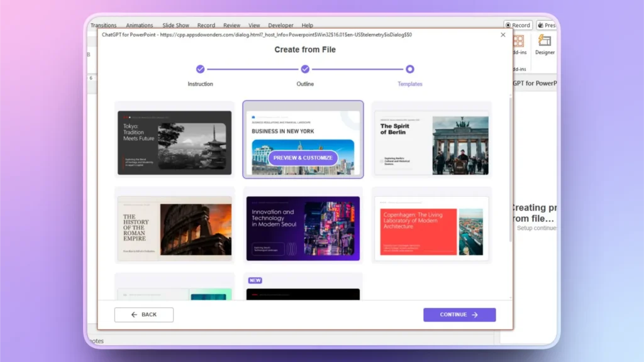Viewport: 644px width, 362px height.
Task: Select the Templates step indicator
Action: pyautogui.click(x=409, y=70)
